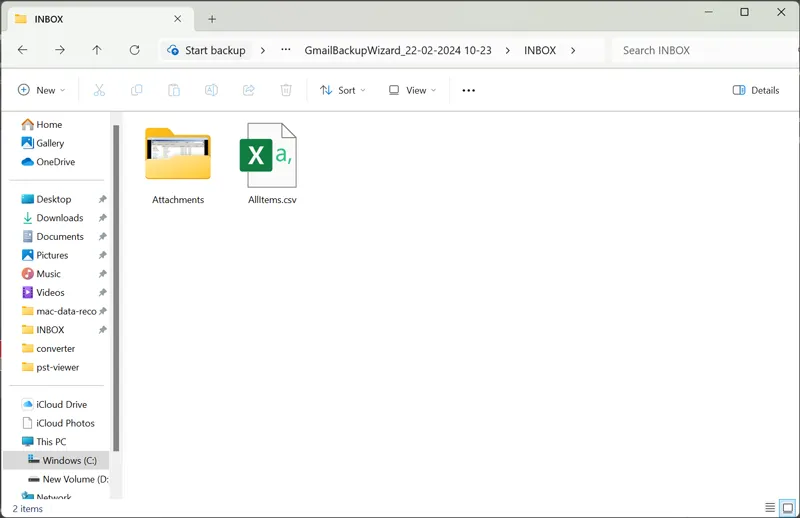
Task: Open the New item dropdown
Action: click(x=41, y=90)
